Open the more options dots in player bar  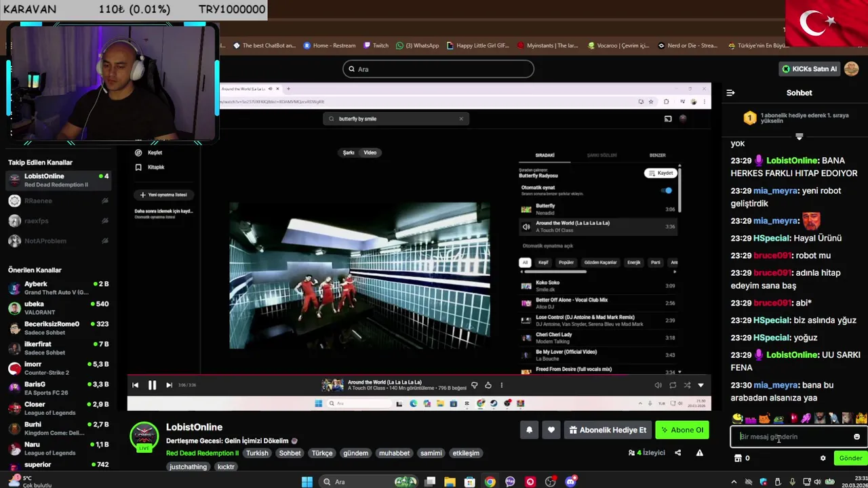[x=501, y=385]
